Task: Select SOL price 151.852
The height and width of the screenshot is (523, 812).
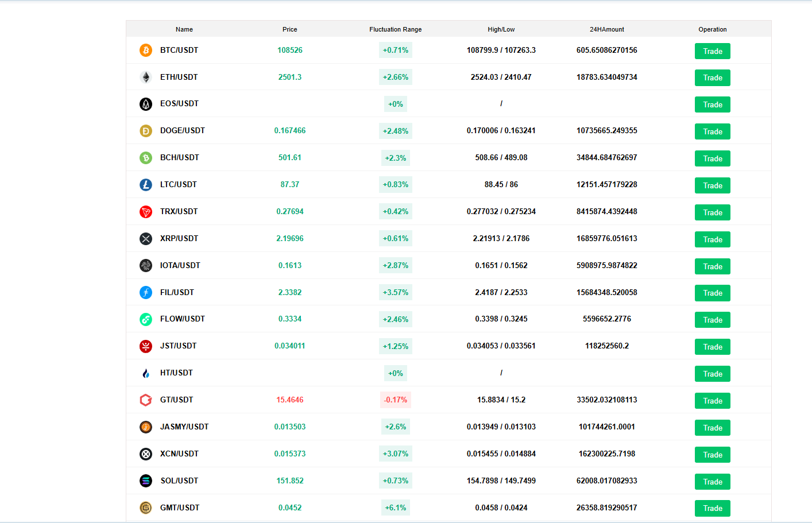Action: [290, 481]
